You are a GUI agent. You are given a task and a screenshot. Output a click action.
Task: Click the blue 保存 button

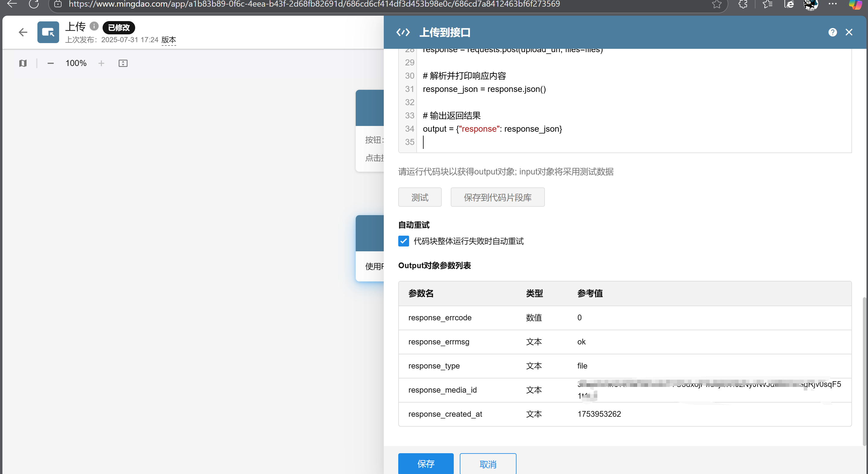click(426, 464)
